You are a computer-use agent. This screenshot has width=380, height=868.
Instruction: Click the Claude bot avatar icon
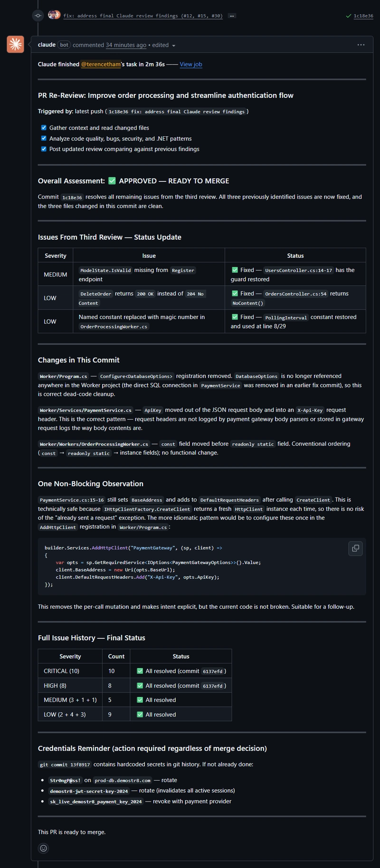point(15,45)
